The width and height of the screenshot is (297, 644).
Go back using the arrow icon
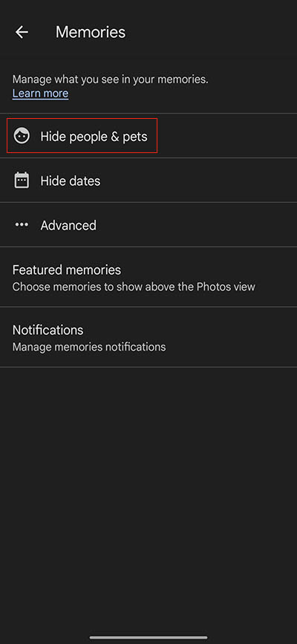coord(22,32)
